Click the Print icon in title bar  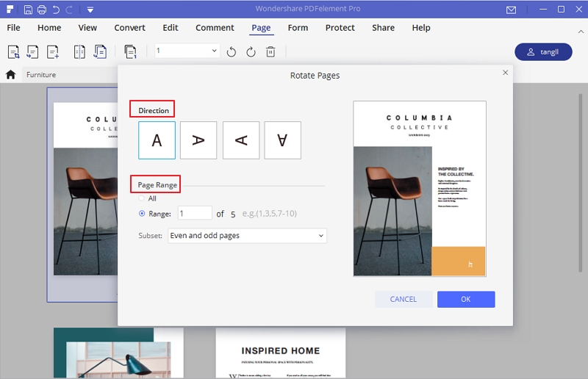tap(42, 10)
